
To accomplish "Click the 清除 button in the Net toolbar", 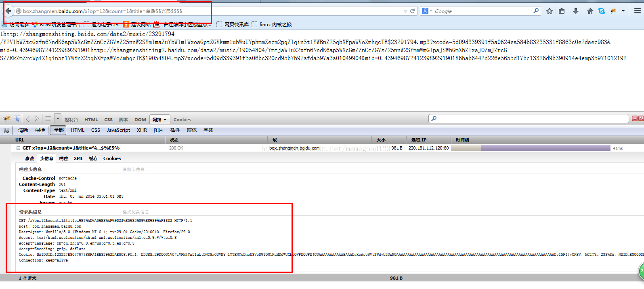I will click(x=23, y=130).
